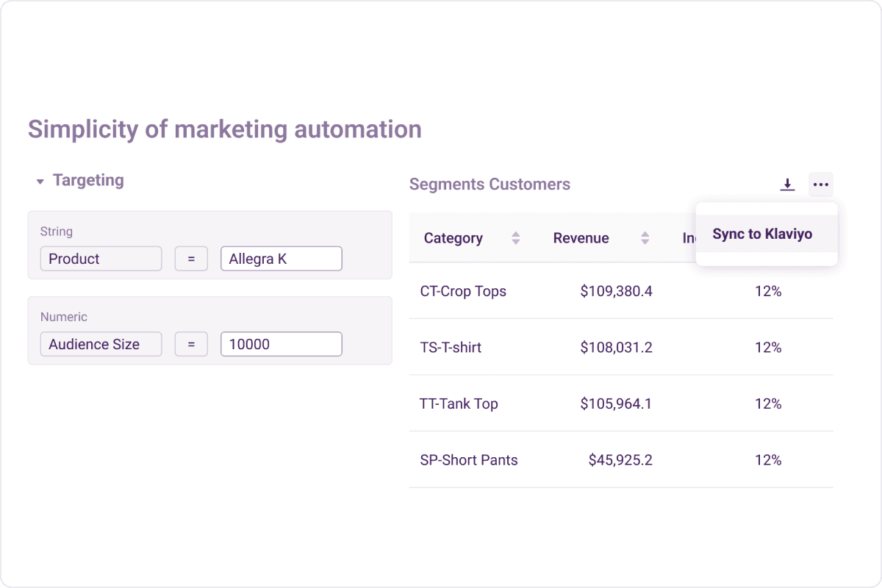Click the Category column header
882x588 pixels.
click(453, 237)
